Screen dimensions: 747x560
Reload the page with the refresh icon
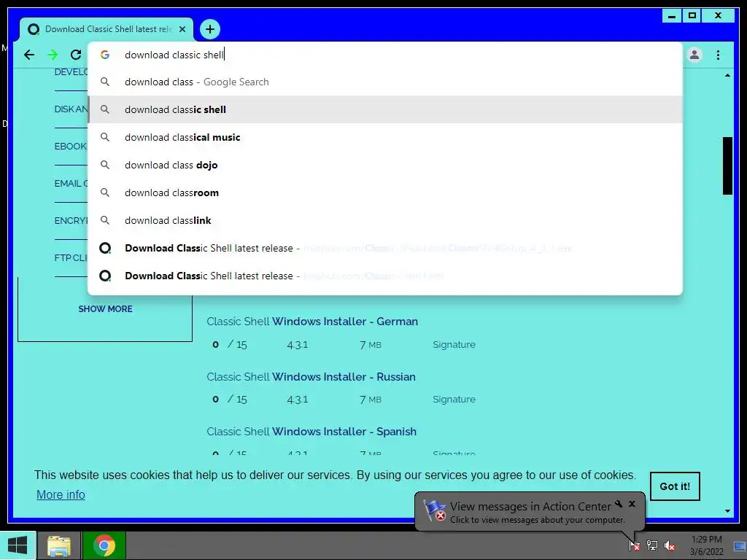(76, 55)
